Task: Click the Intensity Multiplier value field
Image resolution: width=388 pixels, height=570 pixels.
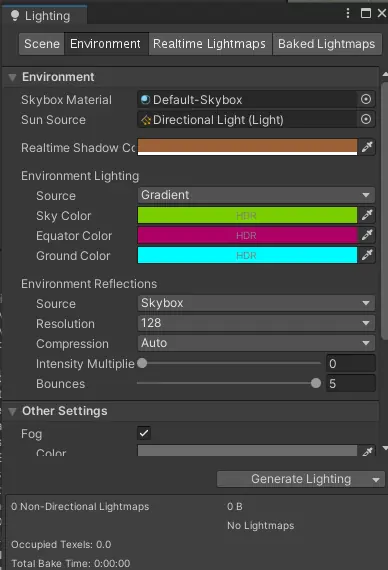Action: click(x=351, y=363)
